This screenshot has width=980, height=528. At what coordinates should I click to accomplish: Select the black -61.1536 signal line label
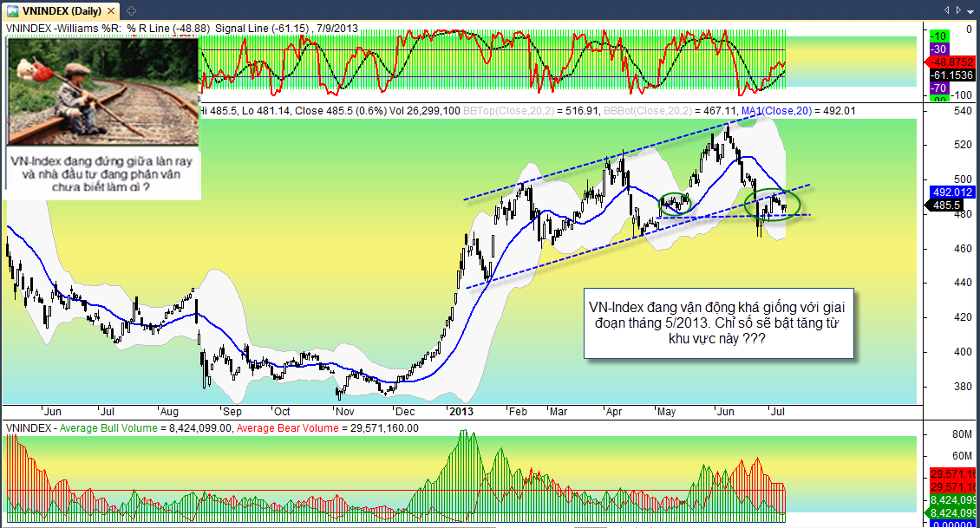pos(951,75)
